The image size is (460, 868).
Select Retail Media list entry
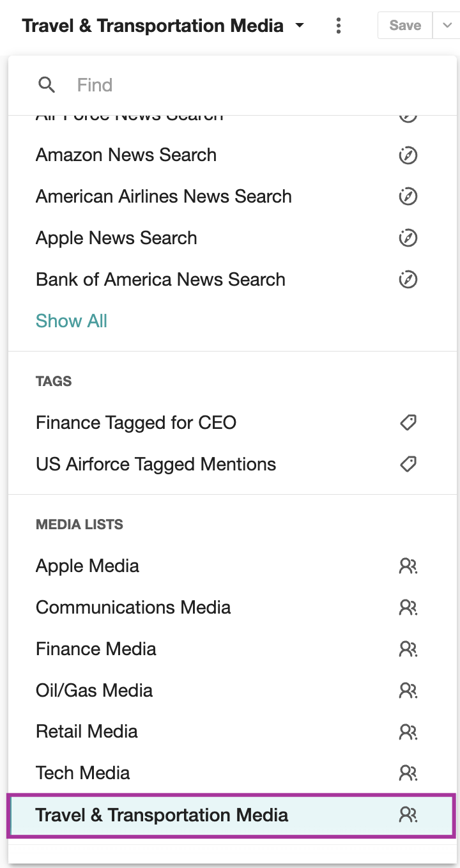pyautogui.click(x=232, y=731)
